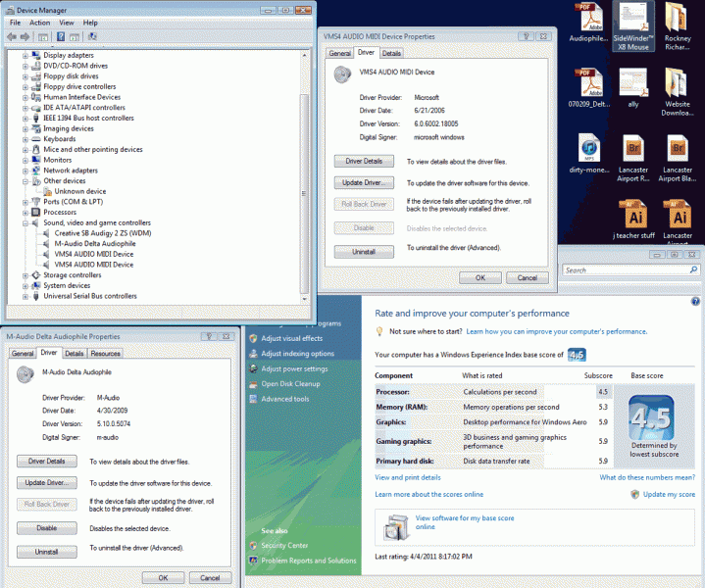Click the blue Help toolbar icon
The width and height of the screenshot is (705, 588).
click(61, 37)
